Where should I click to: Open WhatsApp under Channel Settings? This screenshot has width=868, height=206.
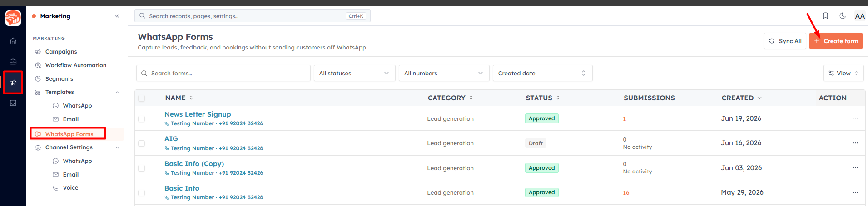77,161
